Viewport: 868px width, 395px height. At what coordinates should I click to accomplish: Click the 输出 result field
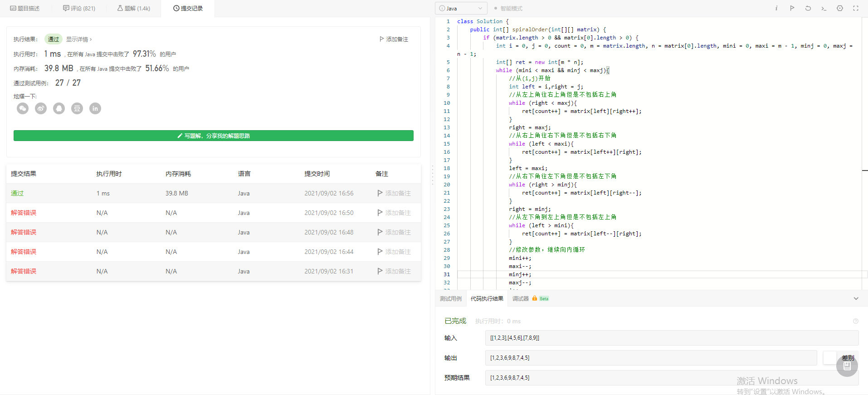coord(651,358)
